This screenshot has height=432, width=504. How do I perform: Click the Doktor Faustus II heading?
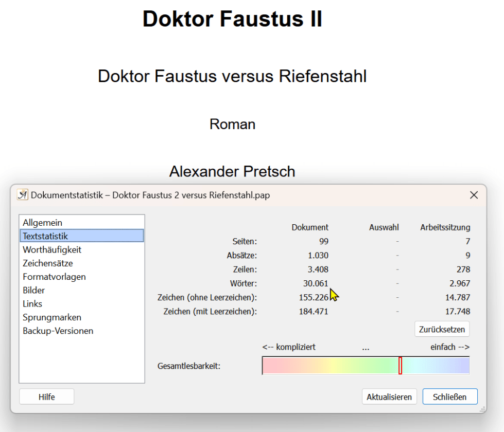232,20
